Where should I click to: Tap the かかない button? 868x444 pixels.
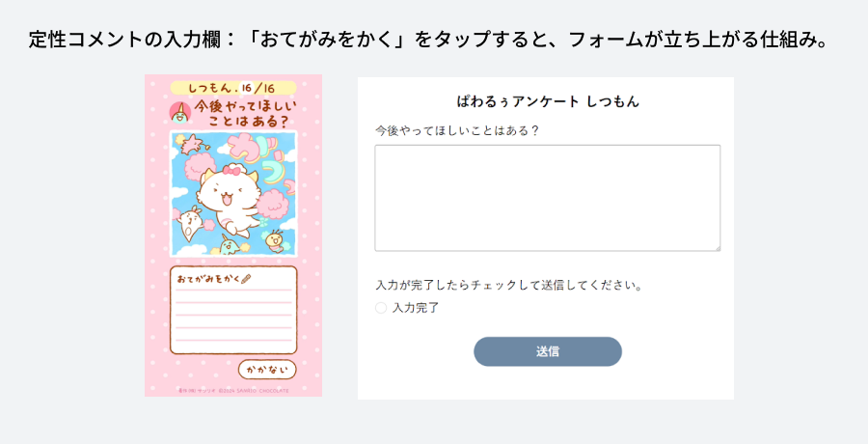click(x=267, y=370)
